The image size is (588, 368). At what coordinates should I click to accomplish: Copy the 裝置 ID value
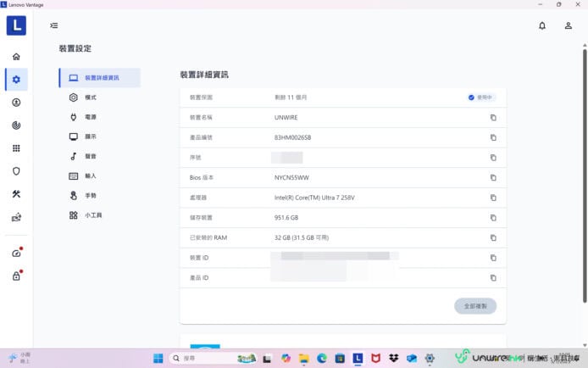tap(493, 258)
